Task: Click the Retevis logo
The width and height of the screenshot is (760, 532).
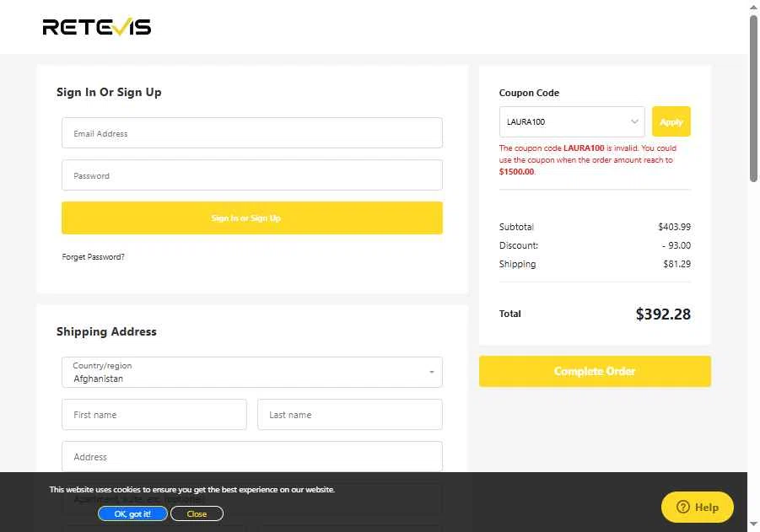Action: 96,27
